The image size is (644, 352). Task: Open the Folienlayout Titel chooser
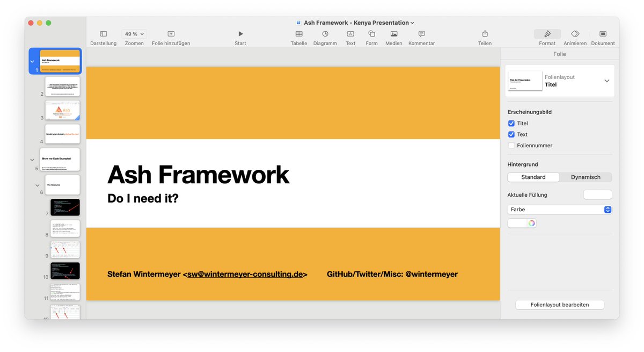point(560,81)
